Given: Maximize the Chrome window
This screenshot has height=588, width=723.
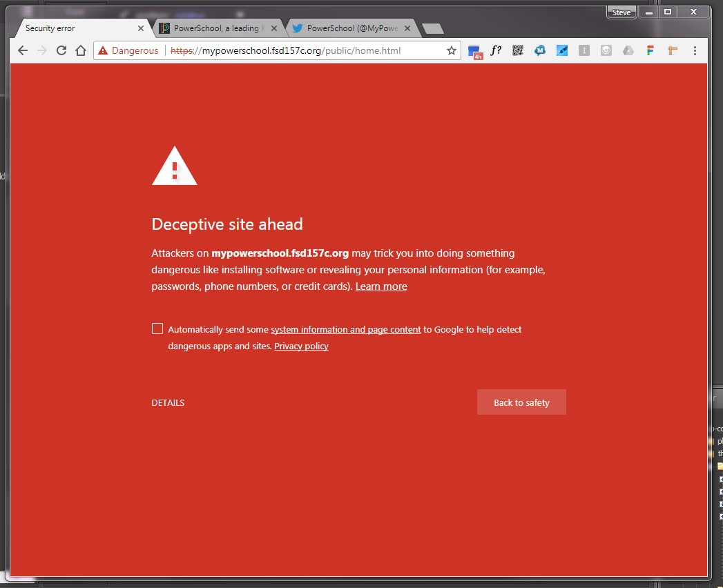Looking at the screenshot, I should [x=668, y=12].
